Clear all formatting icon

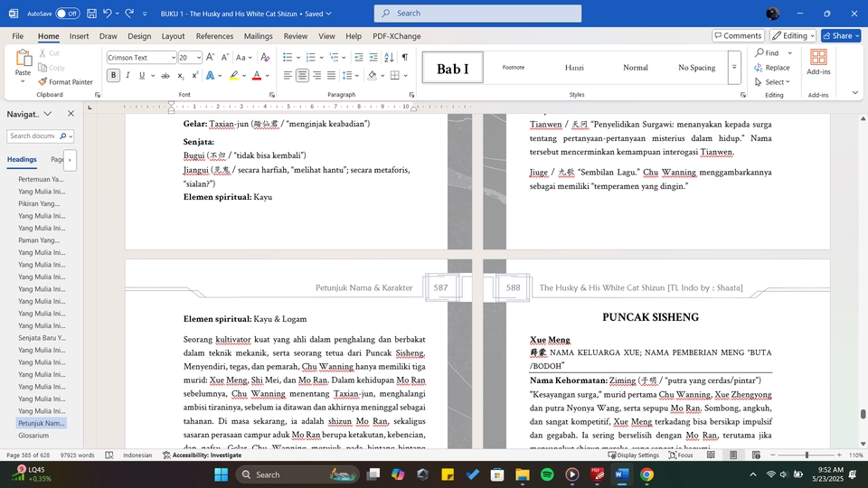(265, 57)
